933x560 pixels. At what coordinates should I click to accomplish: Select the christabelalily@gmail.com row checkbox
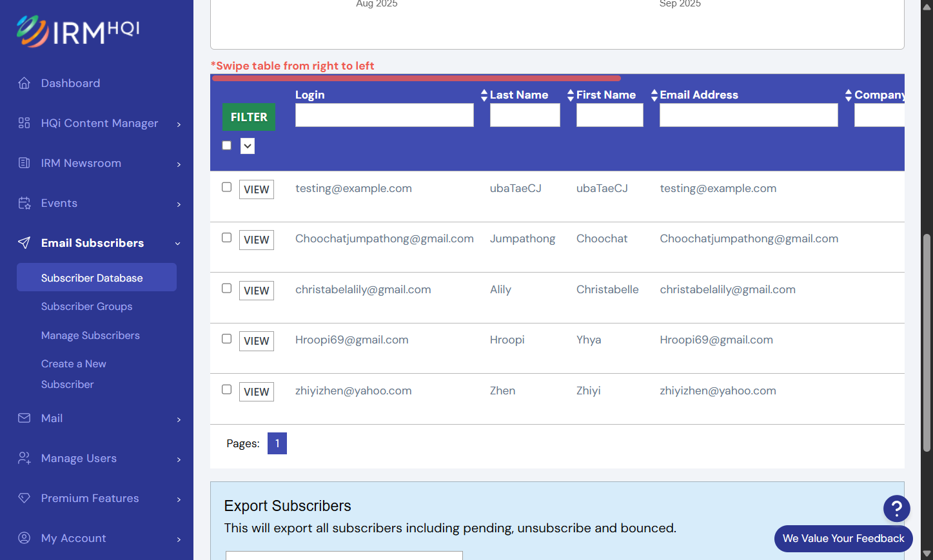point(227,288)
